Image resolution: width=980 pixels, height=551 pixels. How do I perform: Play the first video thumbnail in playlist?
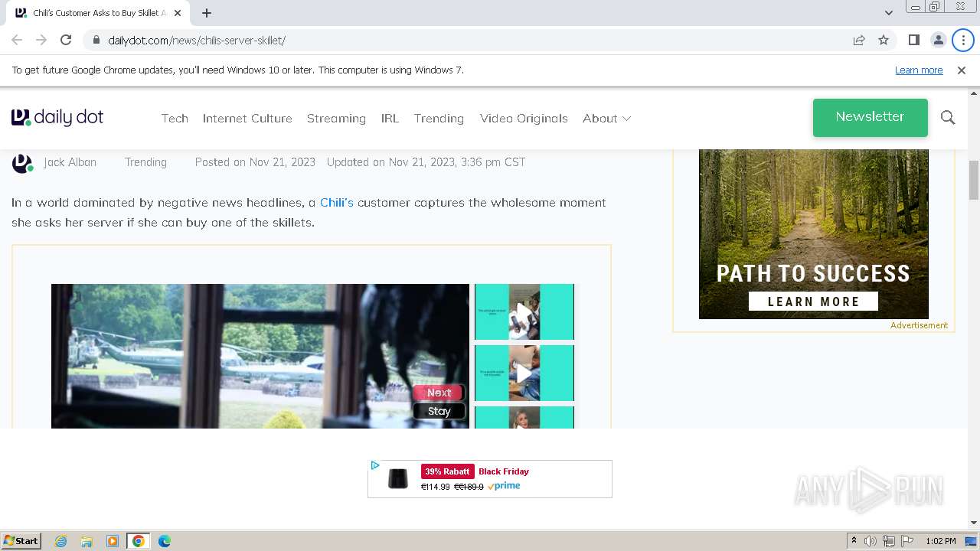pos(524,311)
